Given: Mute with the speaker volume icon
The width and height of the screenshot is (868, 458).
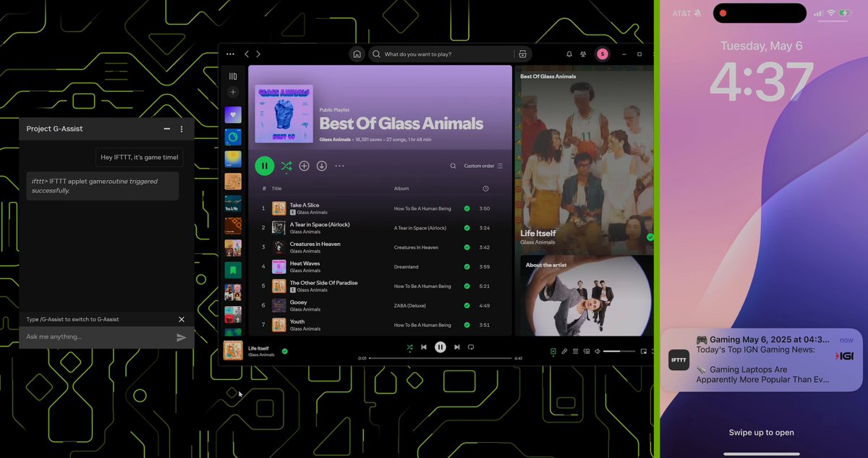Looking at the screenshot, I should 597,352.
